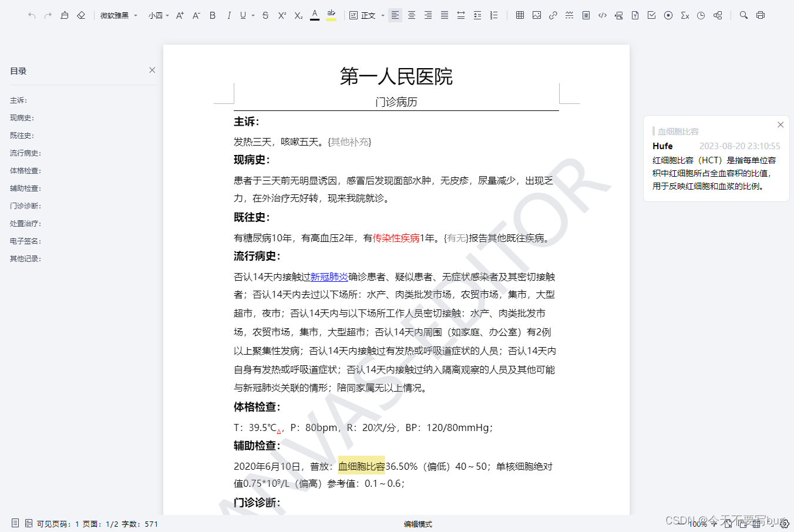Insert a LaTeX formula
This screenshot has width=794, height=532.
pos(685,15)
